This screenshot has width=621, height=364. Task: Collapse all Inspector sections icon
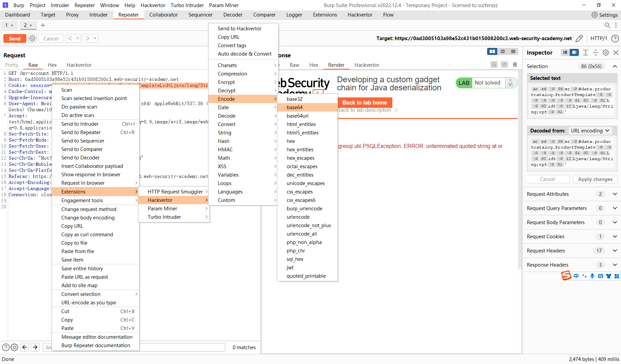point(596,53)
